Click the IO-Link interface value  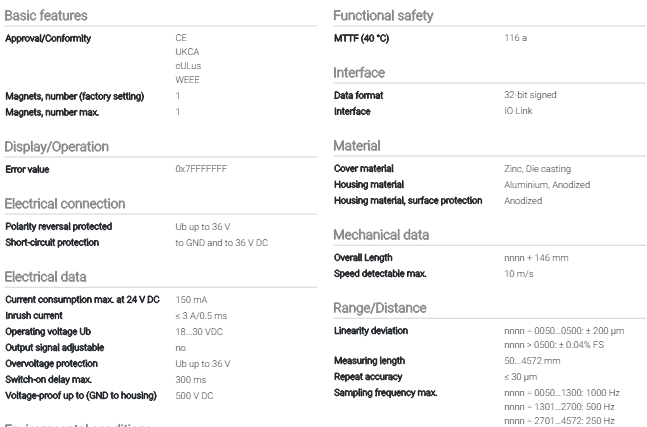point(518,111)
